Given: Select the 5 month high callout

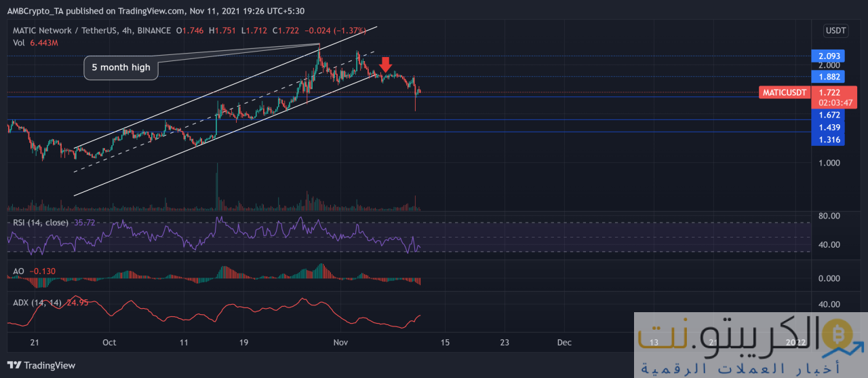Looking at the screenshot, I should point(121,67).
